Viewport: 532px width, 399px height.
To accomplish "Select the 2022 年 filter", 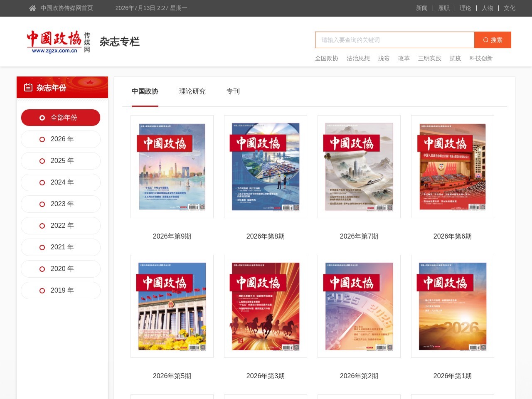I will pos(61,226).
